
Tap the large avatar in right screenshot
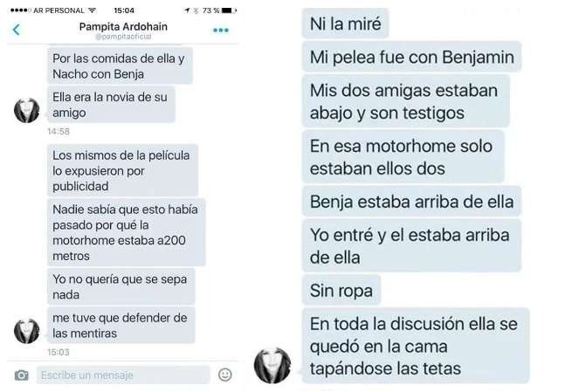pyautogui.click(x=272, y=365)
